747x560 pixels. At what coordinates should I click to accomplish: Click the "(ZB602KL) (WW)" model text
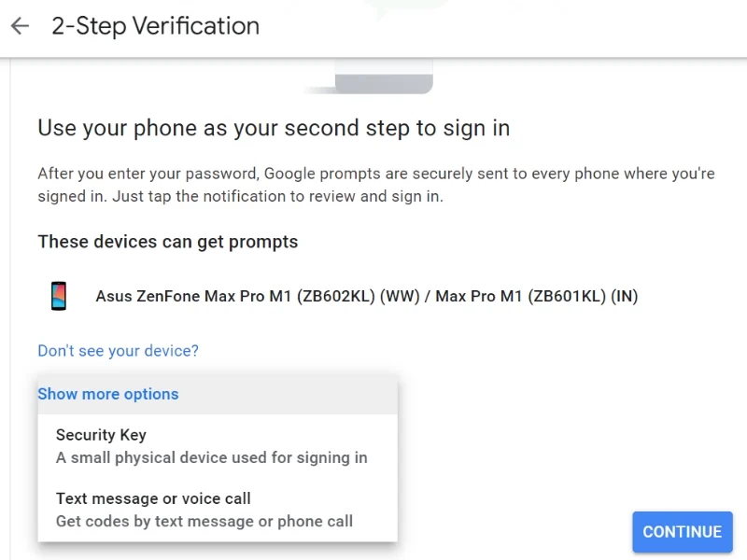pos(344,297)
